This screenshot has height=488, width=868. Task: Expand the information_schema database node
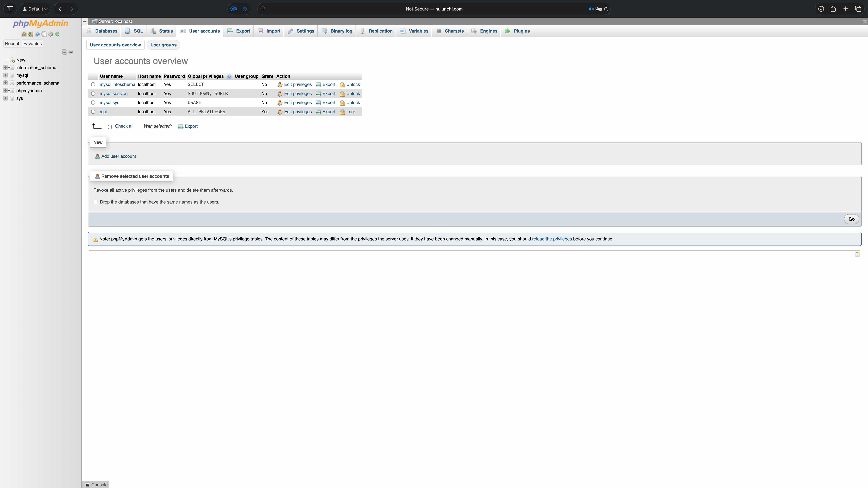pos(5,68)
